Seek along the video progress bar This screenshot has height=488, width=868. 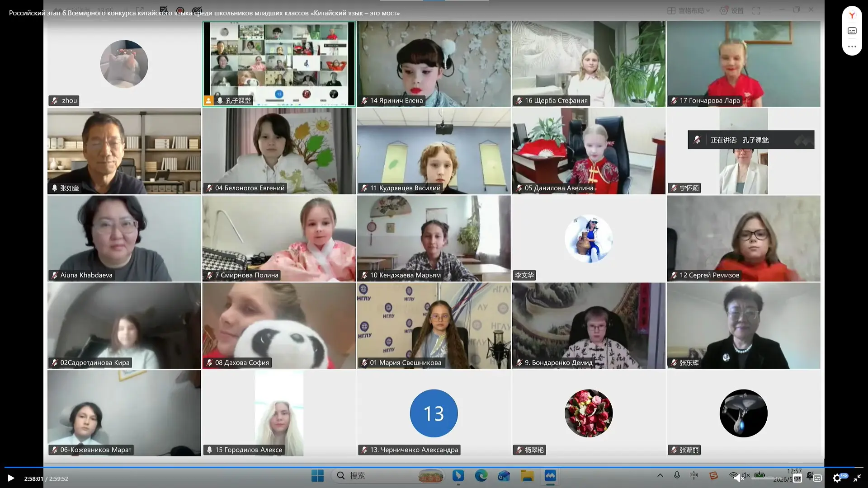(434, 467)
